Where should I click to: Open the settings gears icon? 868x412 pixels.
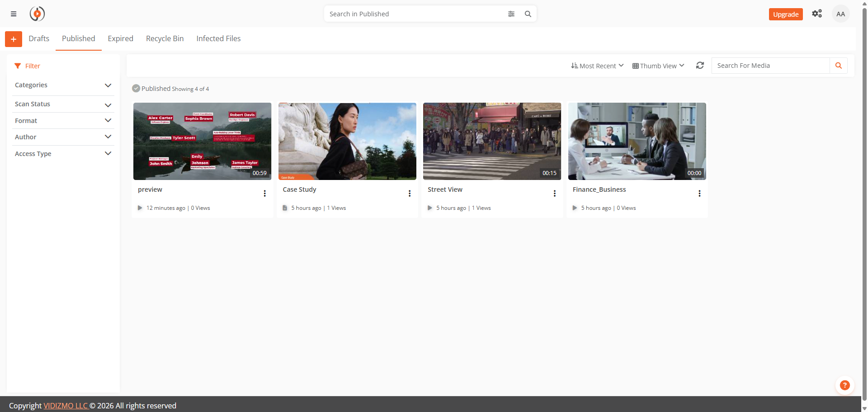coord(816,14)
